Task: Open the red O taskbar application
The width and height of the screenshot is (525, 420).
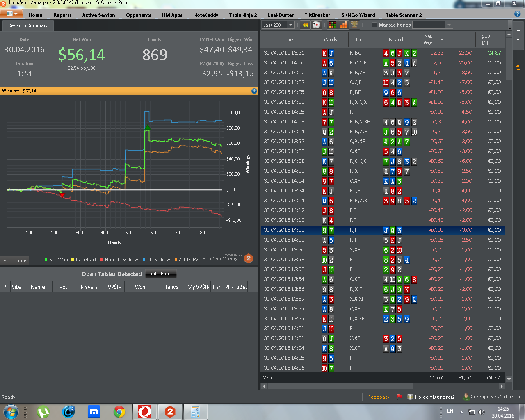Action: tap(145, 412)
